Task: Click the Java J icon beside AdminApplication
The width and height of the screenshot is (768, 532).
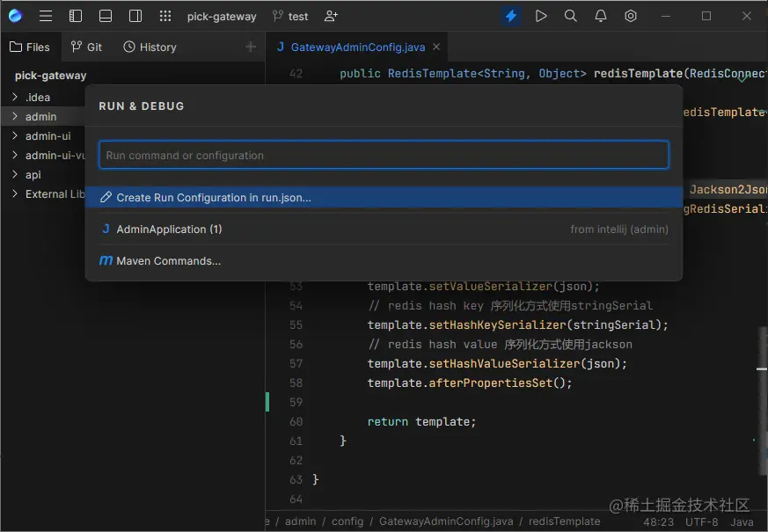Action: [106, 229]
